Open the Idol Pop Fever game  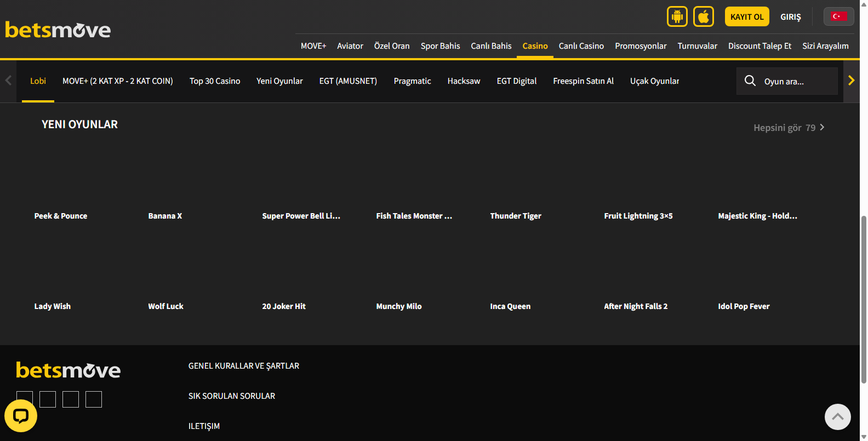coord(744,306)
